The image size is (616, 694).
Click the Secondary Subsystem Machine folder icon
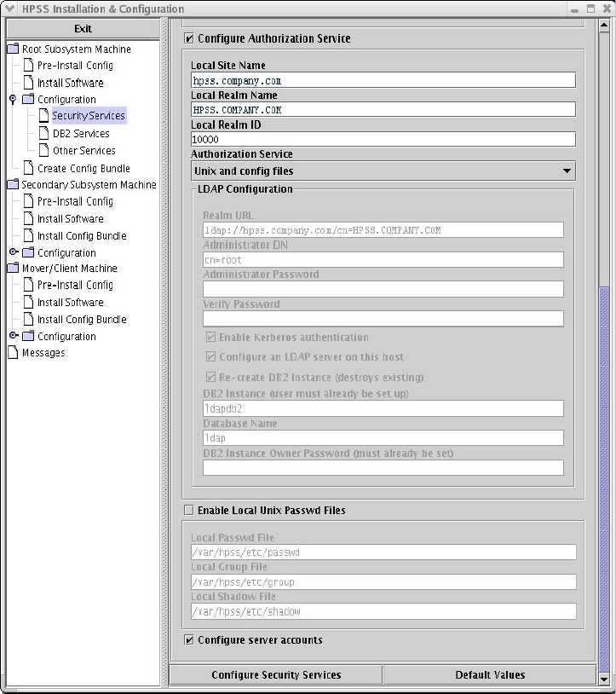click(14, 183)
